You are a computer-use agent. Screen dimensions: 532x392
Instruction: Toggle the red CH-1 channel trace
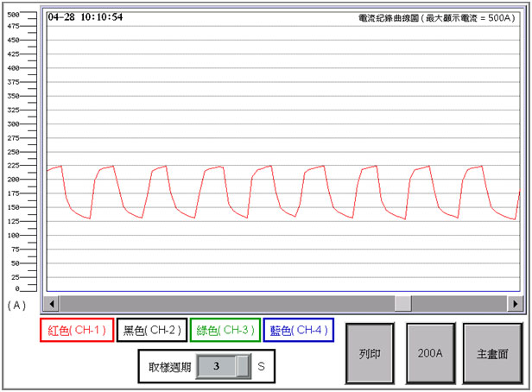point(77,330)
